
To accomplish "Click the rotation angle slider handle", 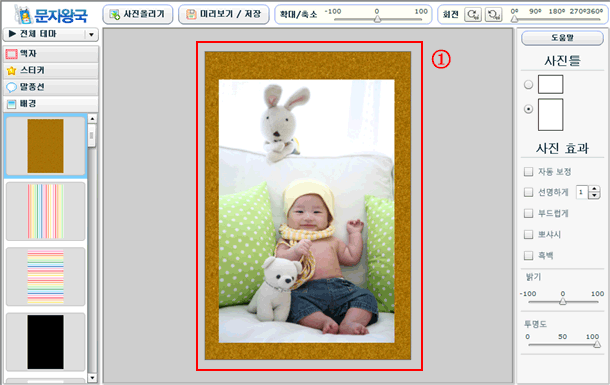I will [514, 18].
